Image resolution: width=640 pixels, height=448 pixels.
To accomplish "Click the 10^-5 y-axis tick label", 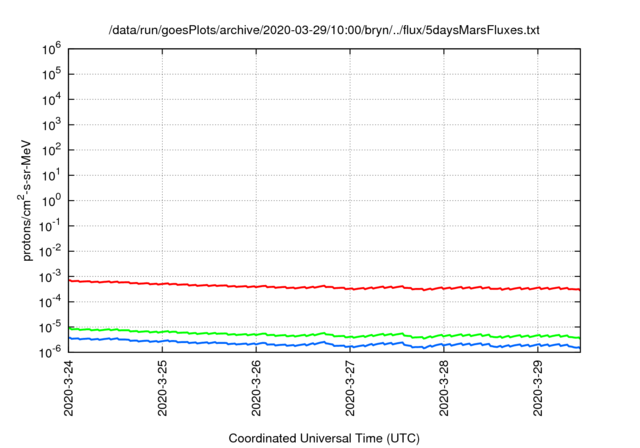I will click(x=49, y=327).
